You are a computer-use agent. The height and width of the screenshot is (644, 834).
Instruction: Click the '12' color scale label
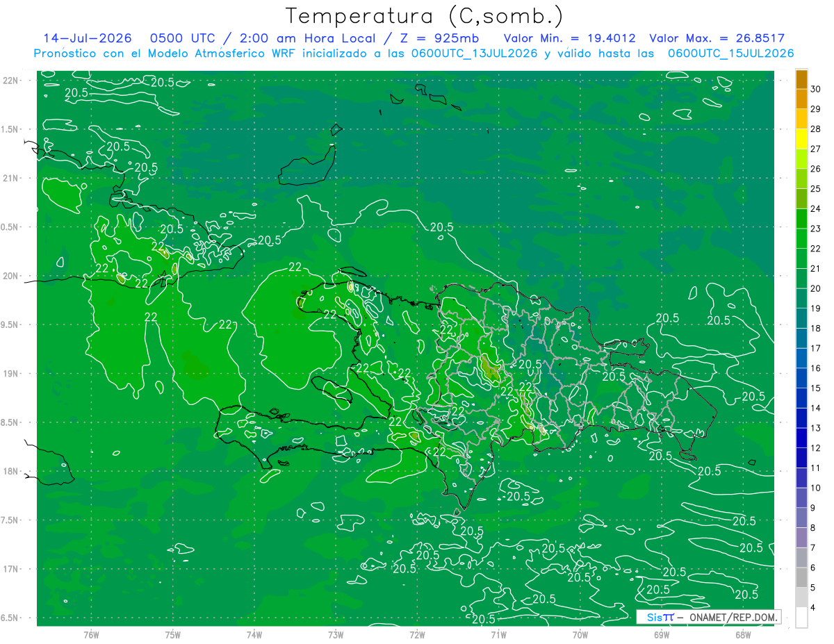point(816,448)
